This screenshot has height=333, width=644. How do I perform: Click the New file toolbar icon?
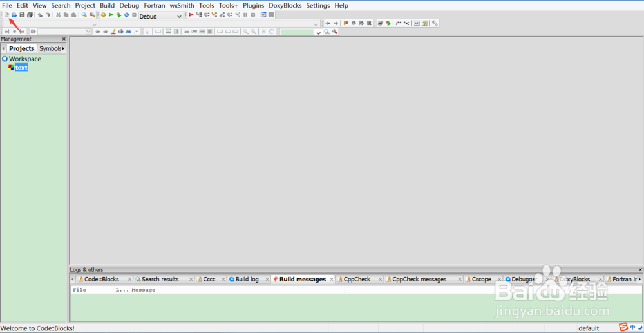[x=6, y=15]
